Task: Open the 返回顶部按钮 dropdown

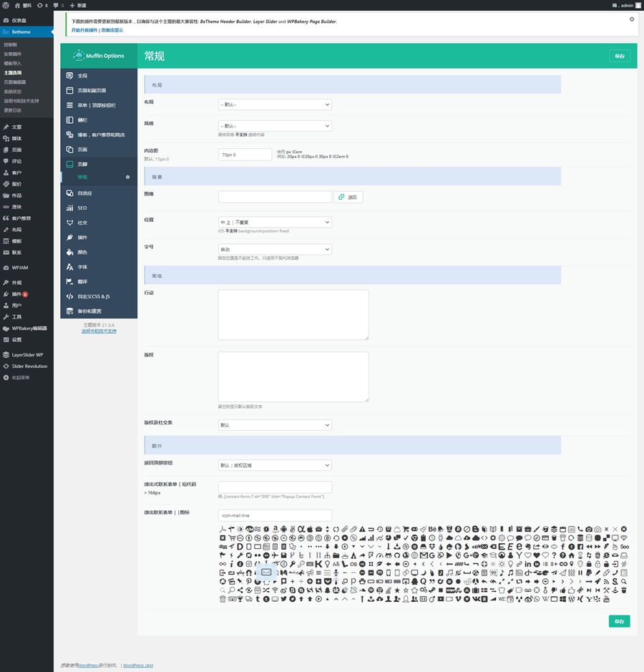Action: click(x=275, y=464)
